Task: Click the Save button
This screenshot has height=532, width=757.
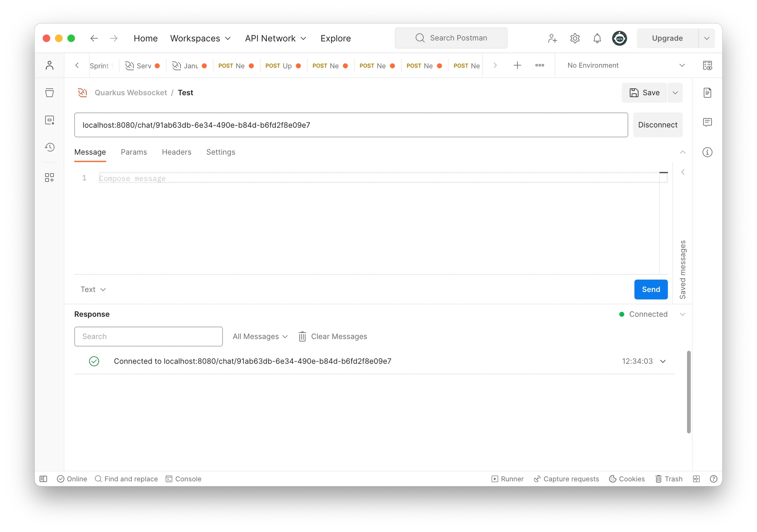Action: click(x=645, y=93)
